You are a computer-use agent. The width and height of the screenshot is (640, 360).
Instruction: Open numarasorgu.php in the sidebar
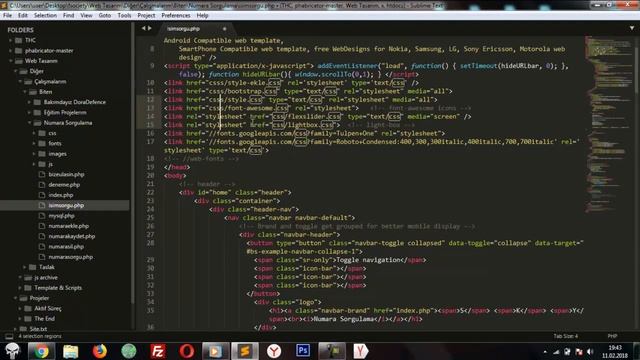click(71, 257)
